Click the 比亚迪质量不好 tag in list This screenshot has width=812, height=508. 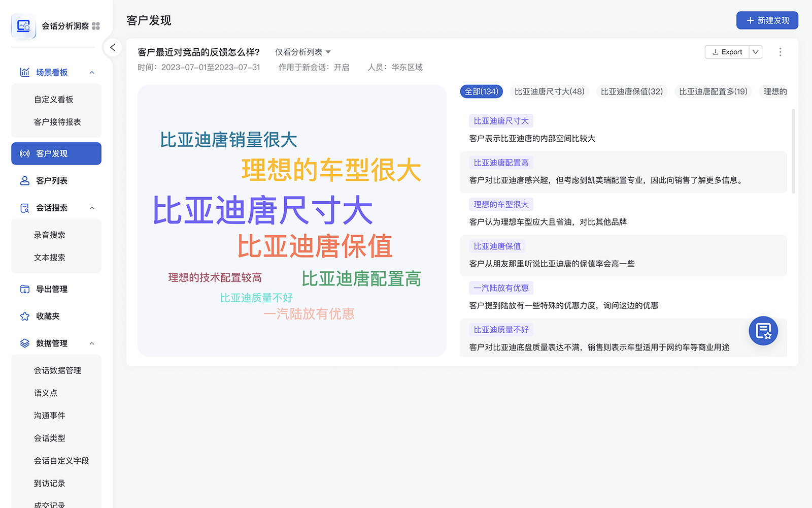(501, 330)
